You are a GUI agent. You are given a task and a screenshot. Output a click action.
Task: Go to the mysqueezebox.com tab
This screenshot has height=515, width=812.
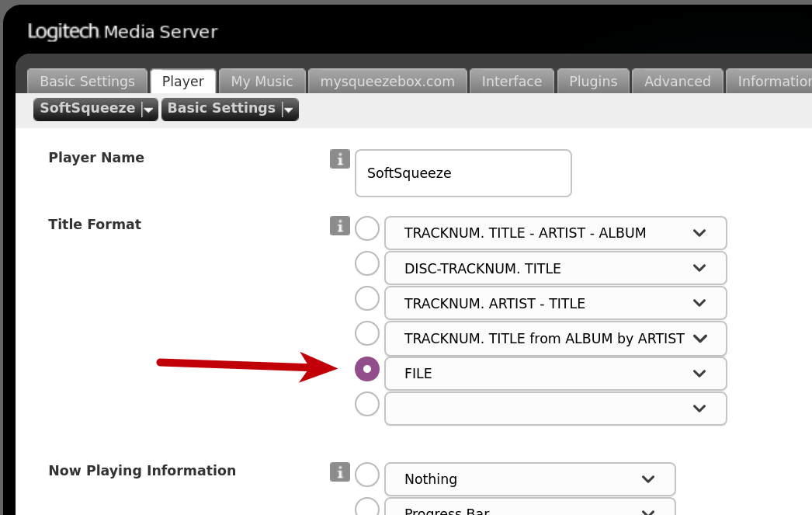click(x=387, y=82)
